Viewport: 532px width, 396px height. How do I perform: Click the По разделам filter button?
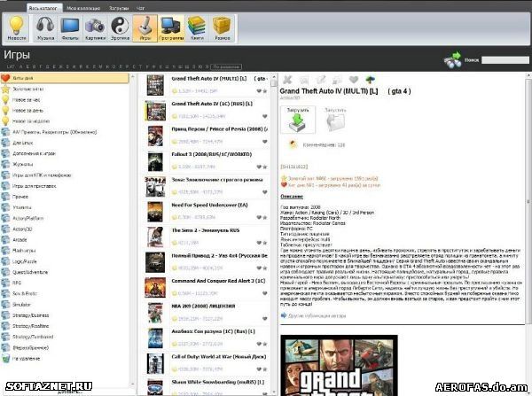(226, 66)
